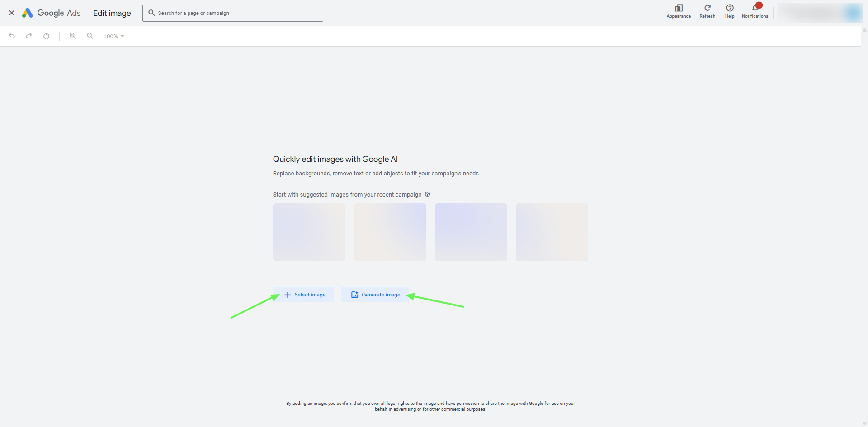This screenshot has height=427, width=868.
Task: View unread Notifications
Action: [x=755, y=11]
